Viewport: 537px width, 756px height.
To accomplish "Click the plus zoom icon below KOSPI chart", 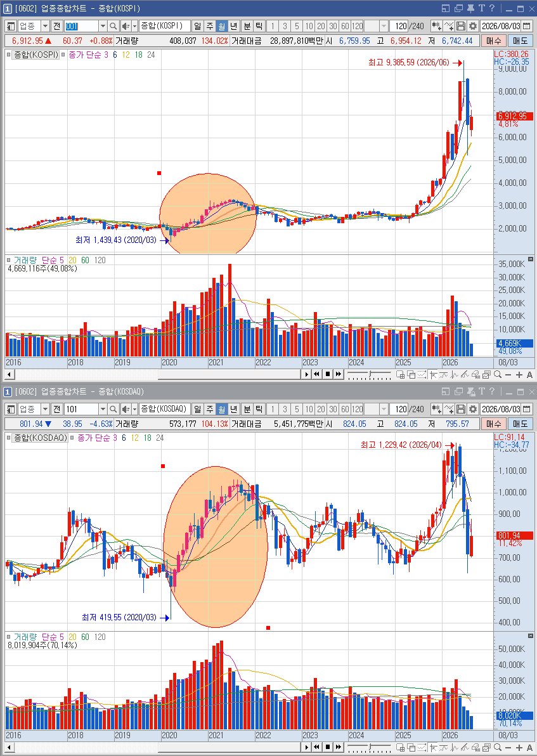I will [519, 375].
